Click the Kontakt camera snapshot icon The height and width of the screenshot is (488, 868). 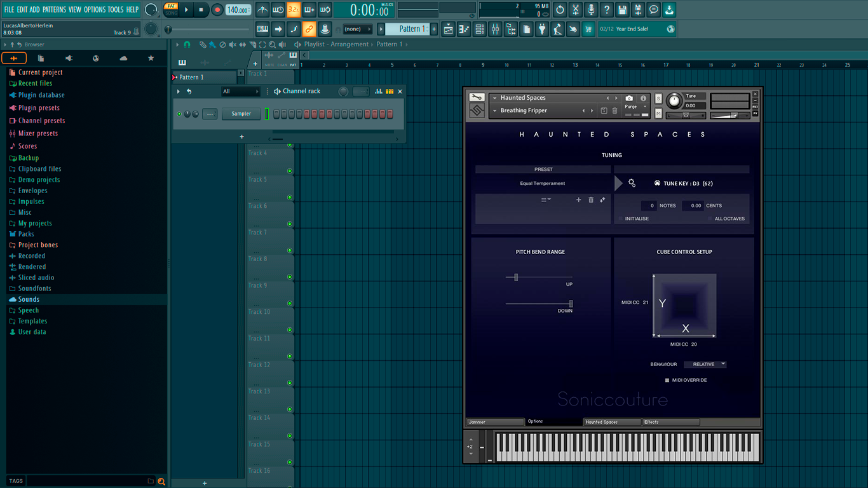pos(629,98)
